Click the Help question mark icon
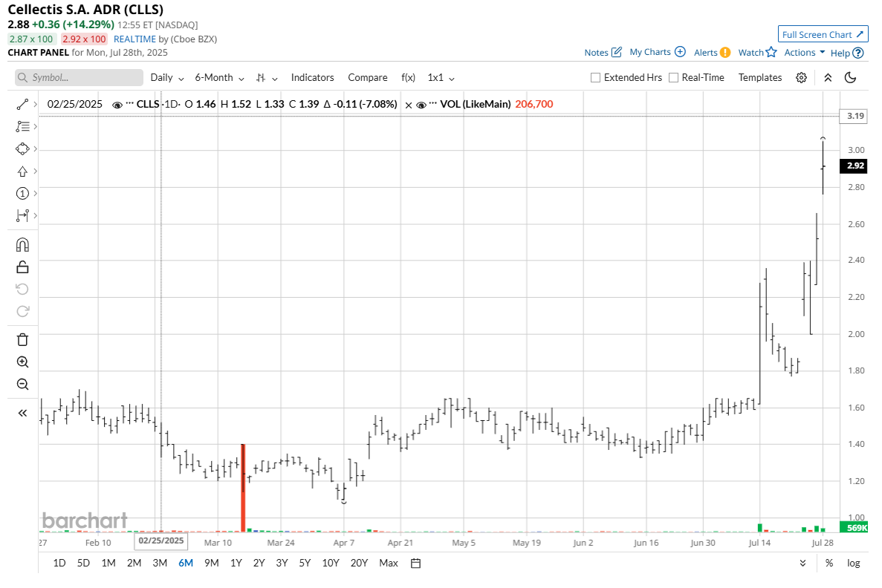 pos(857,53)
